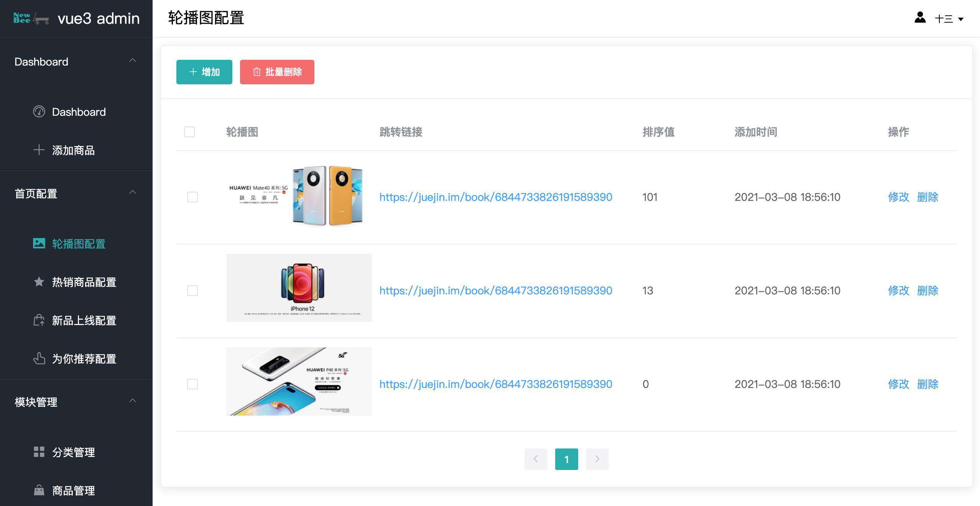Click the Dashboard compass icon

[38, 112]
